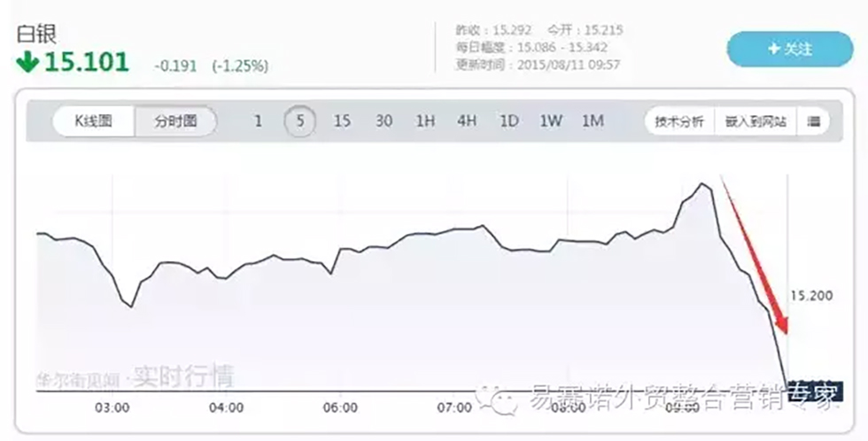Show the 1M monthly timeframe
Screen dimensions: 868x441
(593, 122)
